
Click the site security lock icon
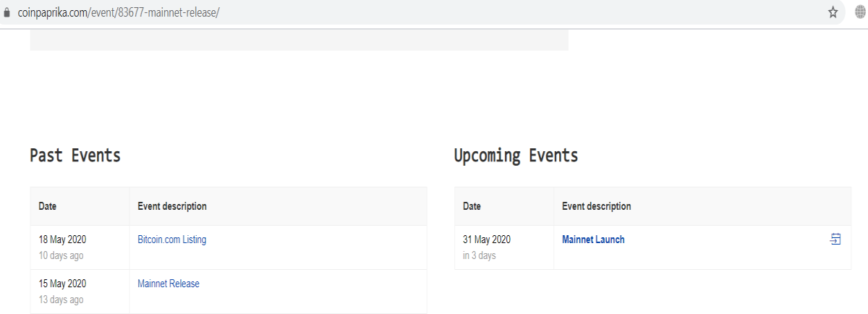pyautogui.click(x=8, y=12)
